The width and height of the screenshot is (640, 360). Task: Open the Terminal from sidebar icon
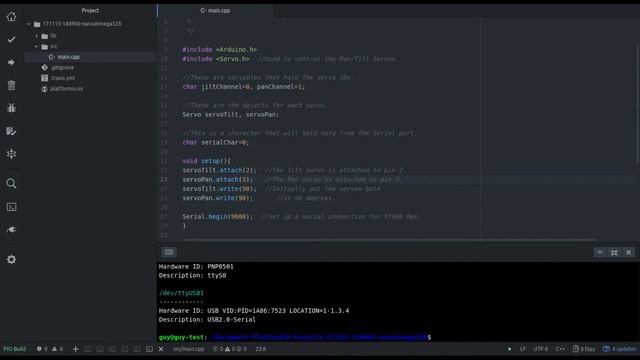click(11, 207)
